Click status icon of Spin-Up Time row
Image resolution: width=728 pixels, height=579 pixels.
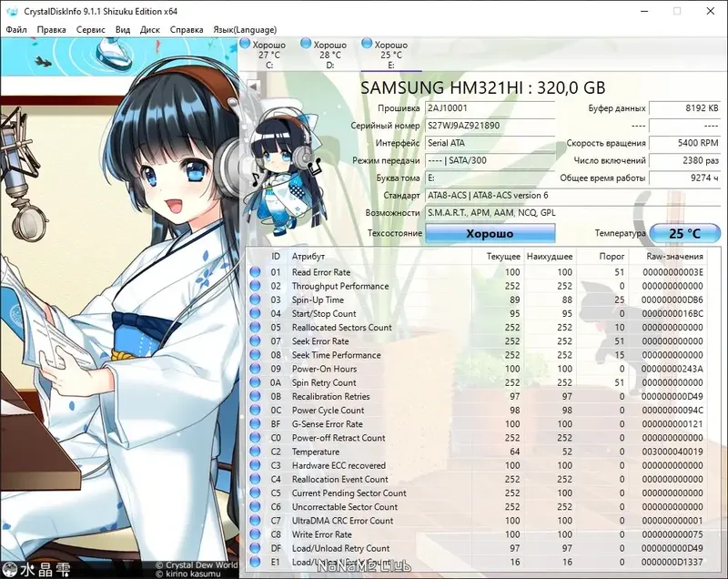[255, 300]
